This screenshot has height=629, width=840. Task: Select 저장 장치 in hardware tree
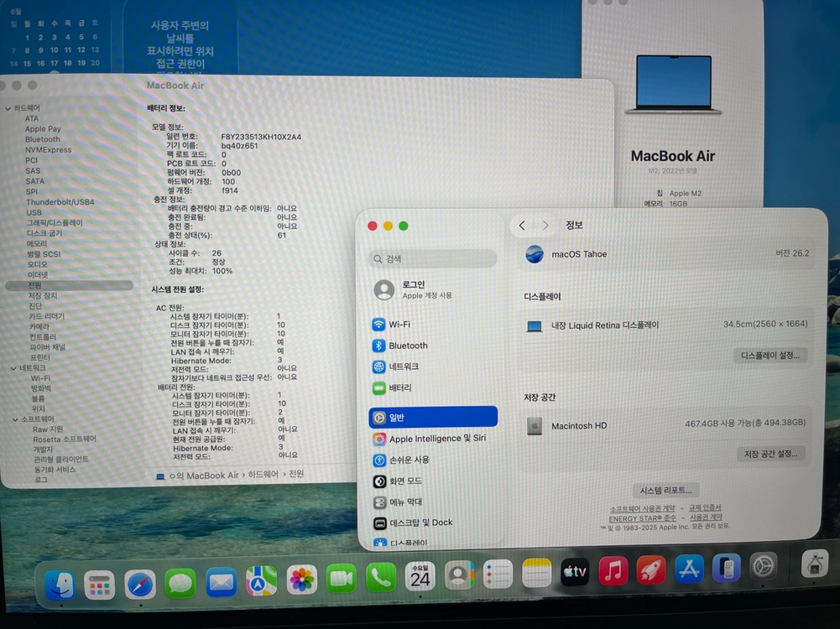(x=42, y=295)
